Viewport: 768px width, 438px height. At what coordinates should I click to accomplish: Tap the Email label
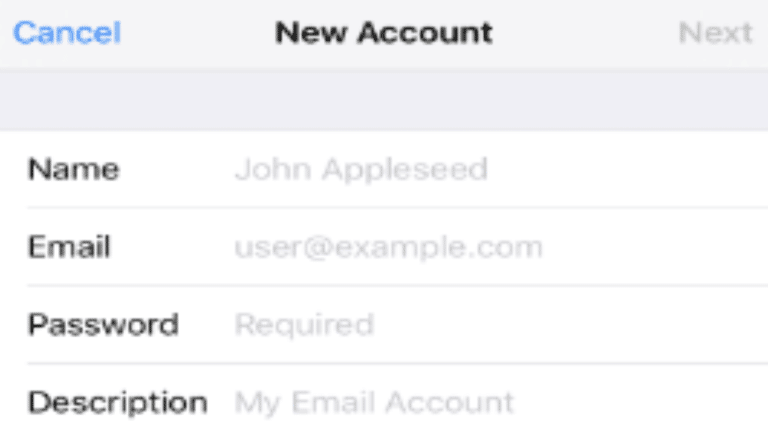pos(69,247)
